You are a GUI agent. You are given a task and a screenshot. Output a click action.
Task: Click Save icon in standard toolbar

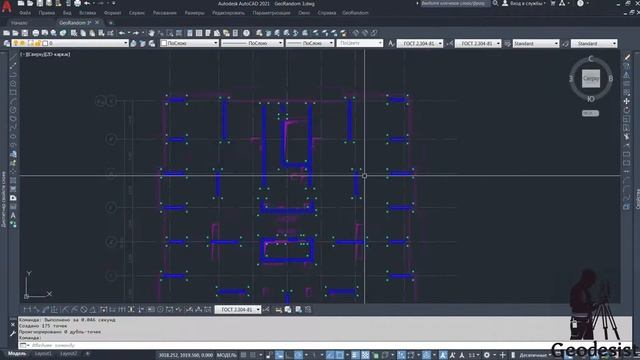25,33
